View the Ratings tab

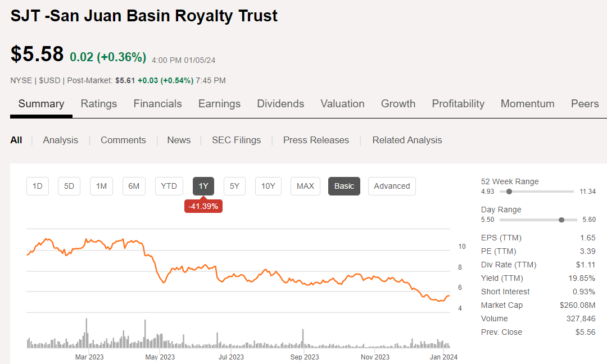point(99,103)
